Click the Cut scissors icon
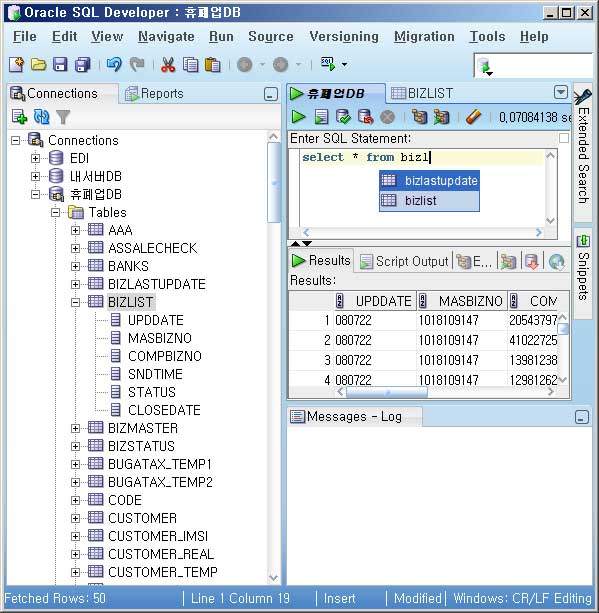Screen dimensions: 599x613 point(168,65)
